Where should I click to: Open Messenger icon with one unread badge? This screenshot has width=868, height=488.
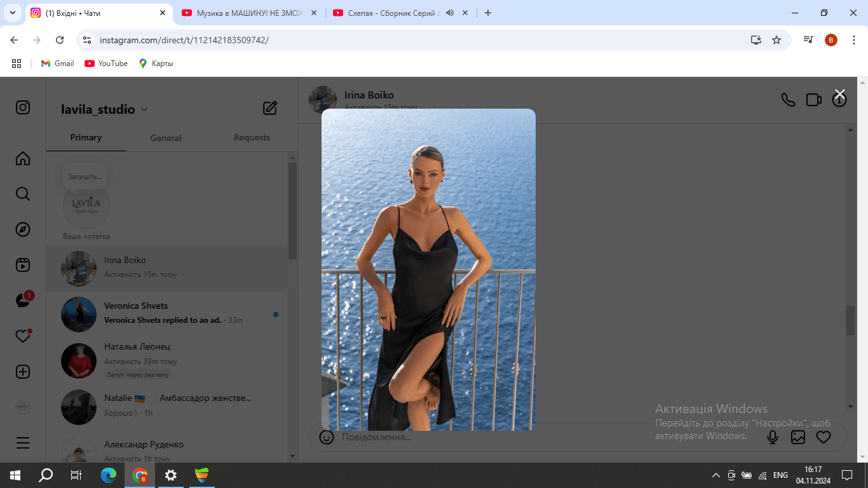24,300
